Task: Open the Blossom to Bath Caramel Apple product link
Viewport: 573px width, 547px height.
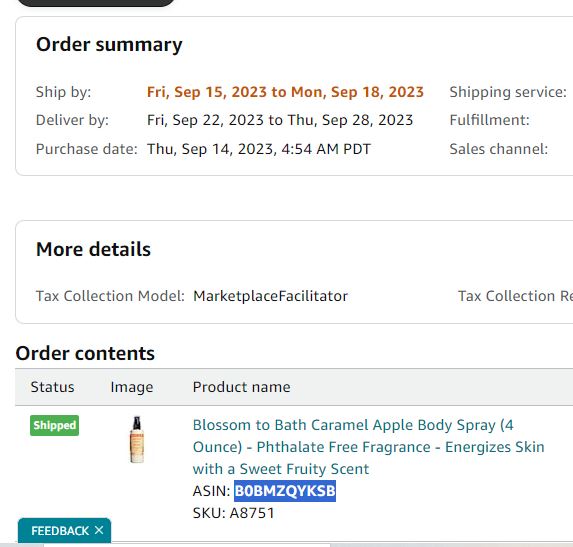Action: [368, 447]
